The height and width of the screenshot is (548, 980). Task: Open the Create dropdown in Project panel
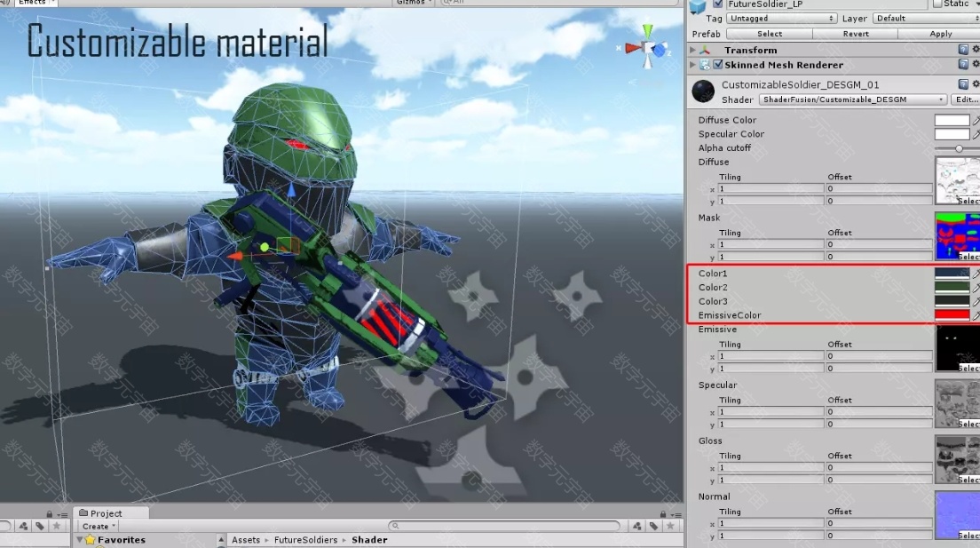(99, 527)
